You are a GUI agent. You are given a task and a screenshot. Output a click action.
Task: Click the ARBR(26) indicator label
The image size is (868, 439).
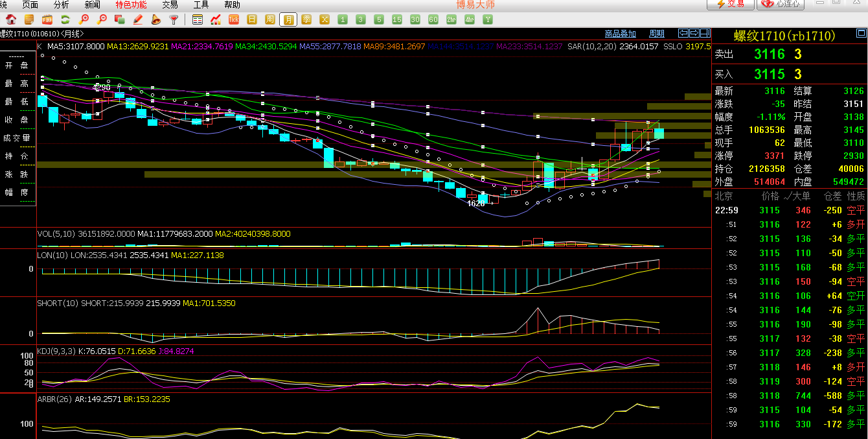pos(54,399)
